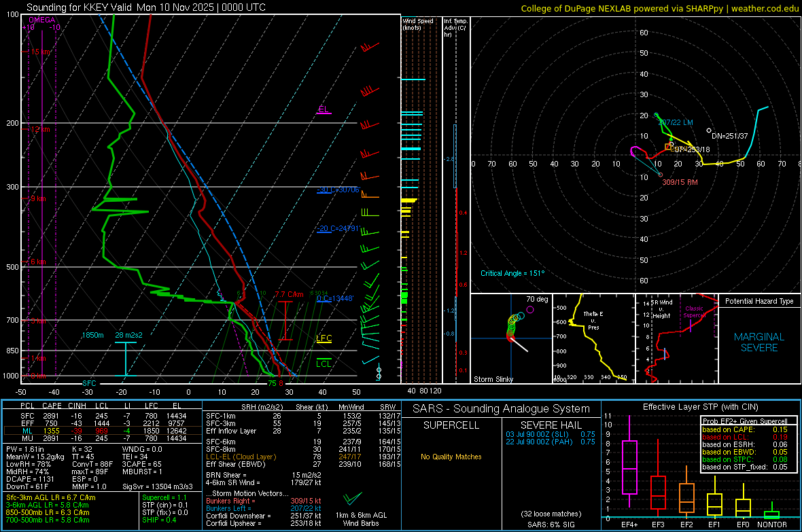Screen dimensions: 802x532
Task: Click the BRN Shear = row
Action: 264,475
